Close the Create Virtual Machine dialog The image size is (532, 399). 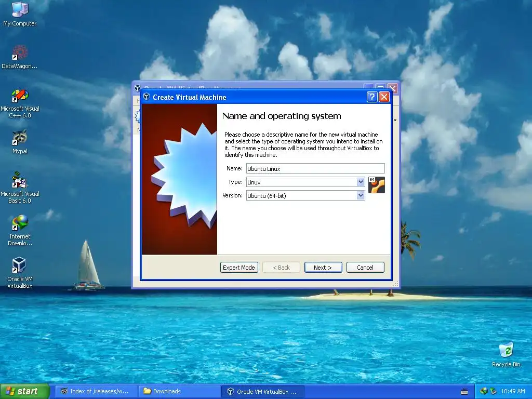point(384,97)
